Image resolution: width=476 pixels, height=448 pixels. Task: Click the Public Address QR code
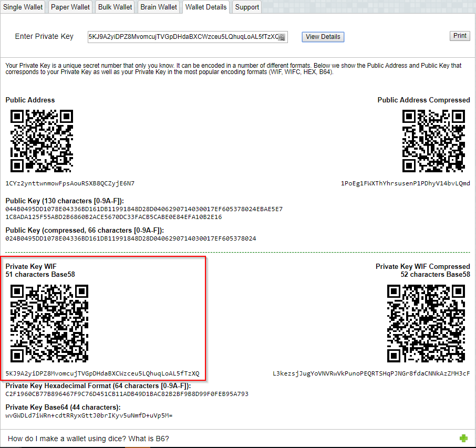[x=42, y=141]
